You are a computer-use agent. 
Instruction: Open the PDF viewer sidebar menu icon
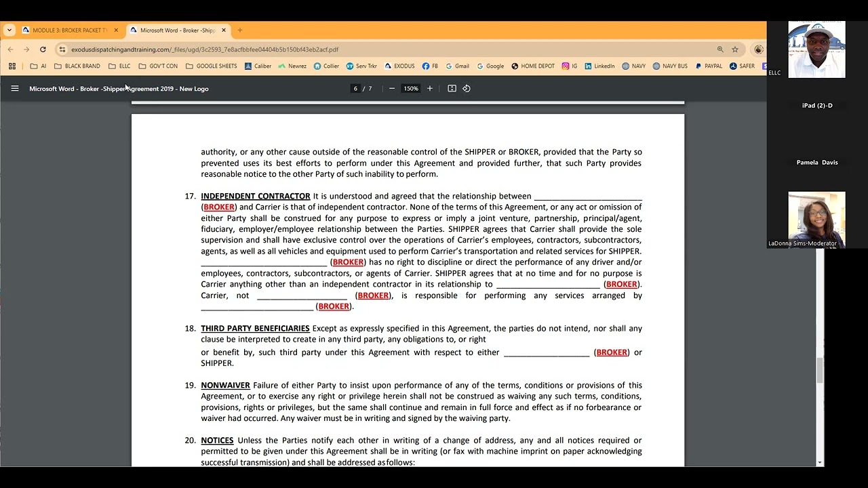click(x=14, y=88)
